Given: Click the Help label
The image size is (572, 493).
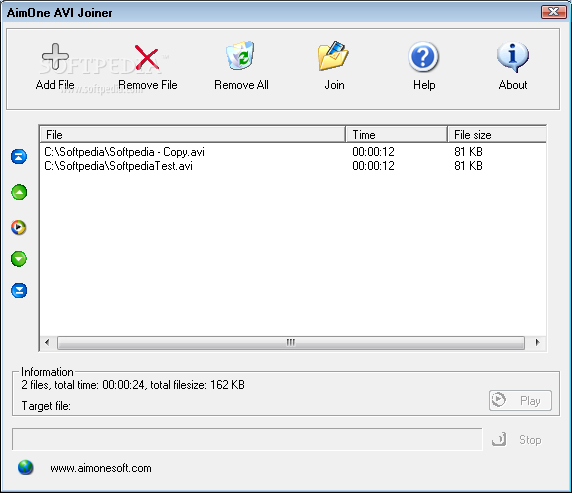Looking at the screenshot, I should (424, 85).
